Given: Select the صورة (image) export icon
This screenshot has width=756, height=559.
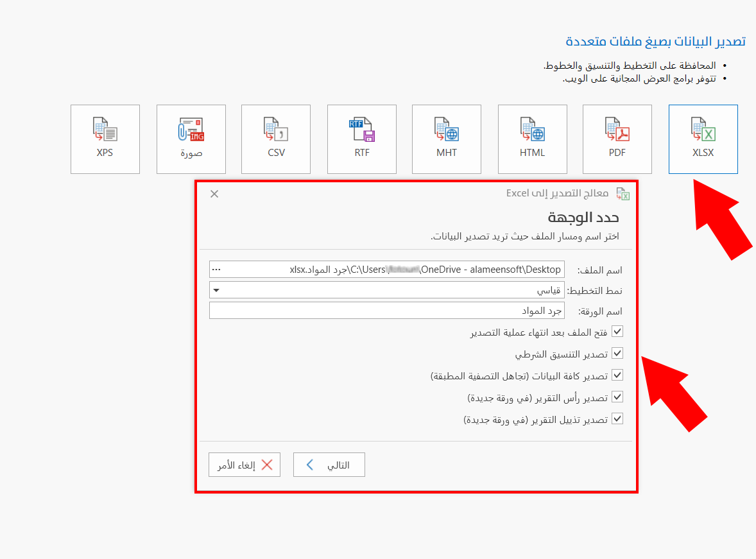Looking at the screenshot, I should pos(190,139).
